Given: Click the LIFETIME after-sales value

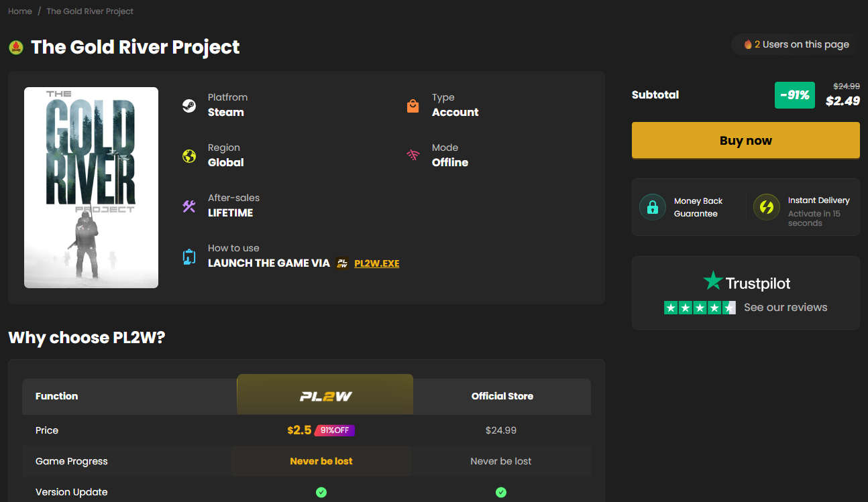Looking at the screenshot, I should click(231, 213).
